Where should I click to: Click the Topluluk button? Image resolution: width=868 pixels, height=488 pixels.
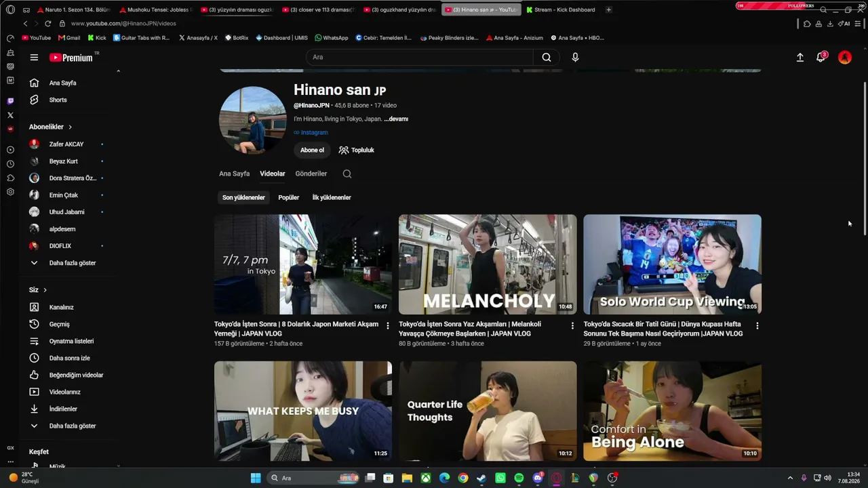tap(357, 150)
